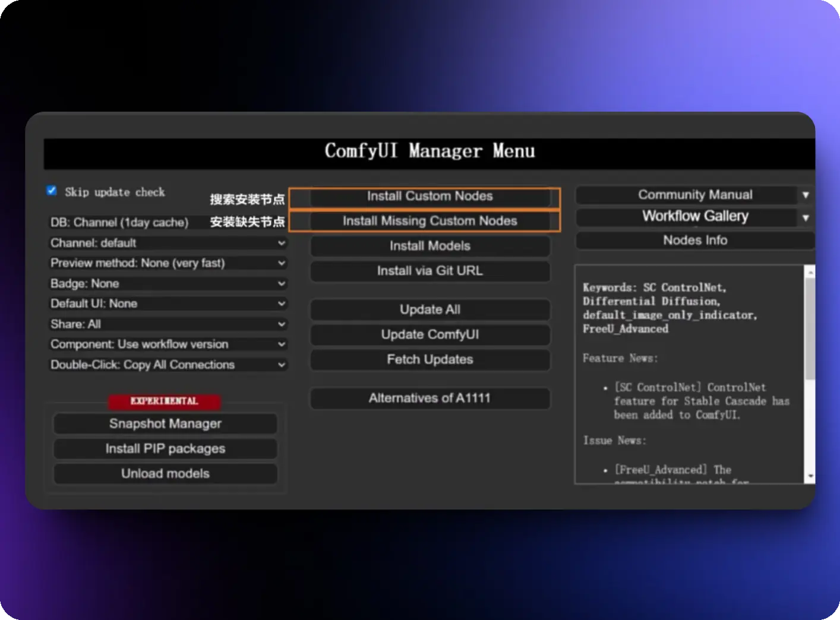Open the Snapshot Manager
The image size is (840, 620).
165,423
